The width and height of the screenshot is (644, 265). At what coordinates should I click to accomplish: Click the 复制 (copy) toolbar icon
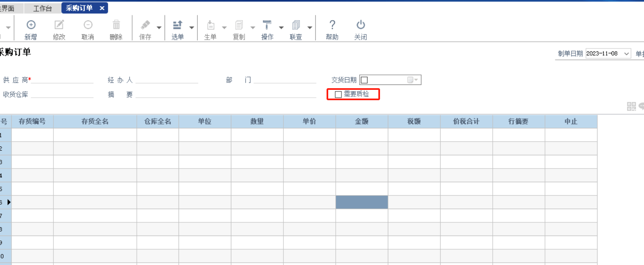[239, 25]
